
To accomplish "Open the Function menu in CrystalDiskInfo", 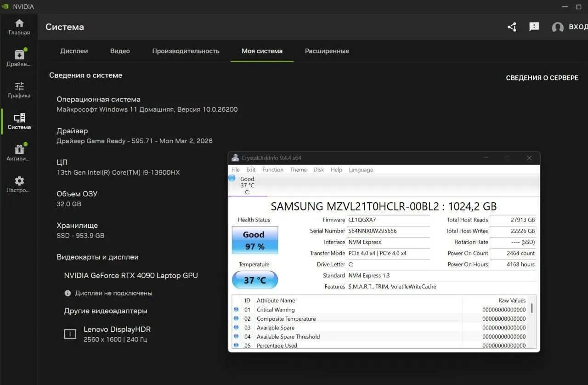I will coord(273,170).
